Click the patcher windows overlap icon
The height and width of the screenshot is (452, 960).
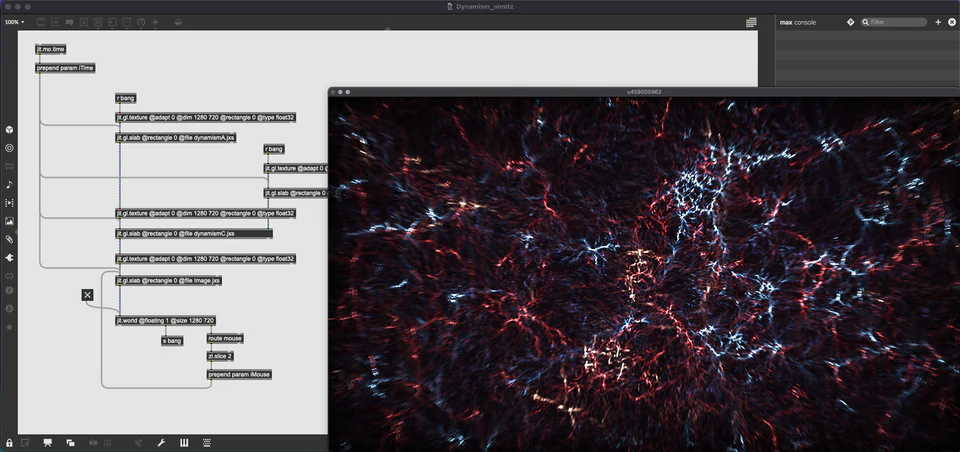[x=70, y=443]
